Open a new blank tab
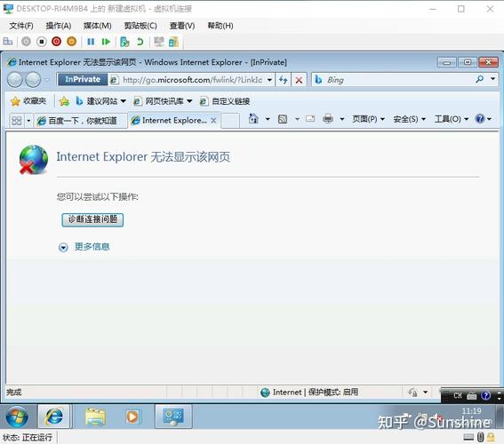Image resolution: width=504 pixels, height=444 pixels. 230,121
